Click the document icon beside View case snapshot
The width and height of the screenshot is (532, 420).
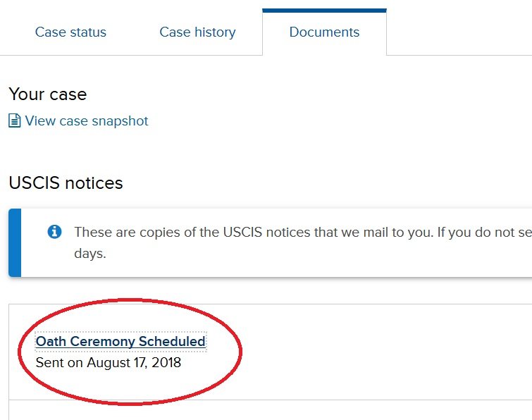(x=14, y=121)
